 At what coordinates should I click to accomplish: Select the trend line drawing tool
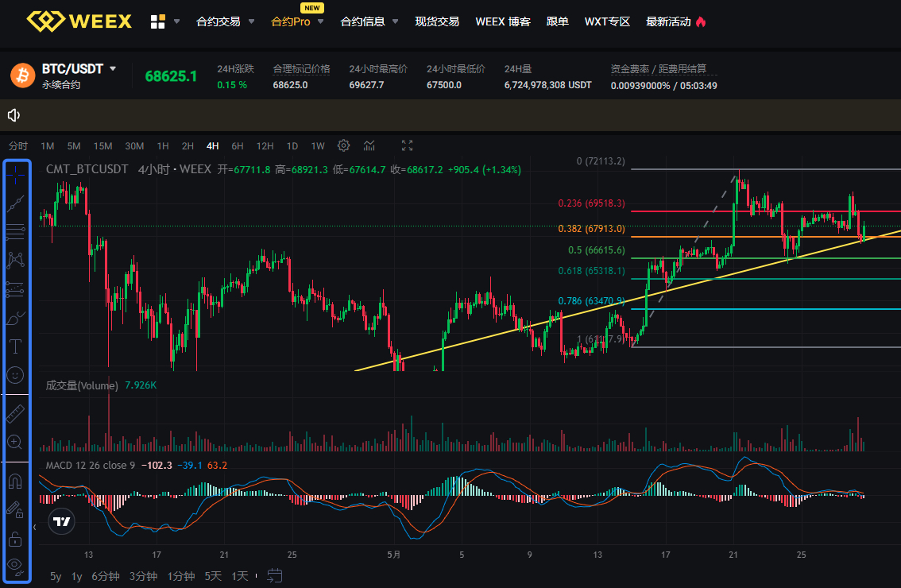(x=16, y=203)
